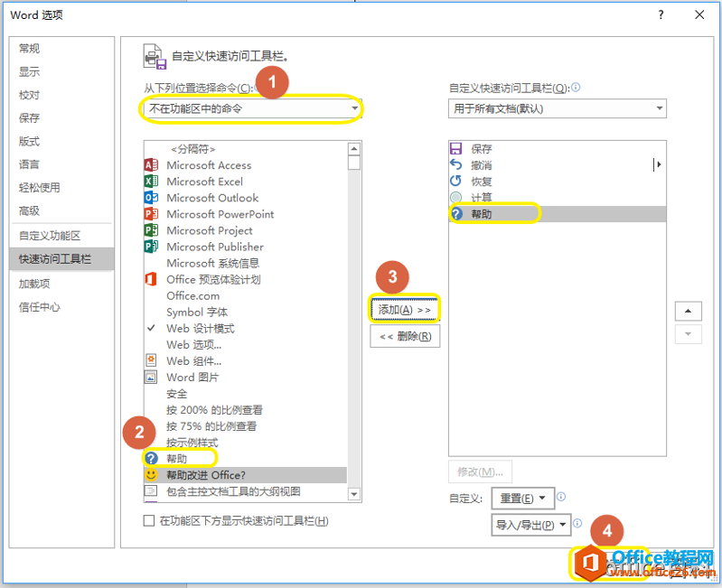Click the Office 预览体验计划 icon
This screenshot has height=588, width=722.
pyautogui.click(x=151, y=279)
